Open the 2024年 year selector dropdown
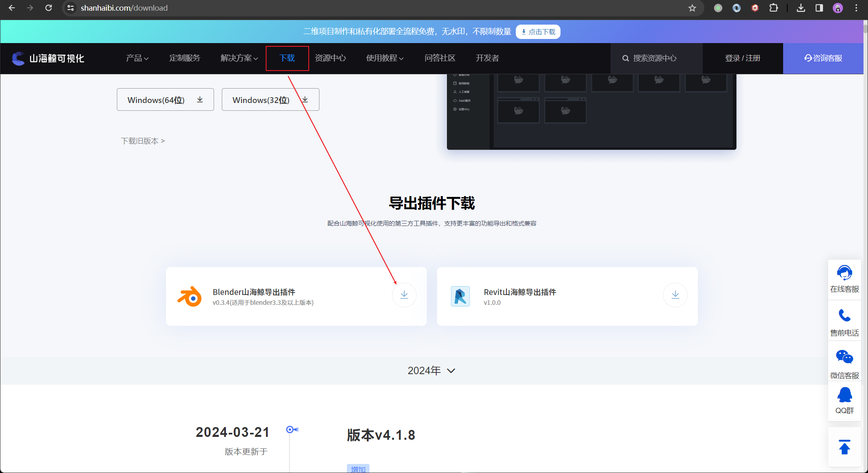Screen dimensions: 868x473 tap(431, 371)
